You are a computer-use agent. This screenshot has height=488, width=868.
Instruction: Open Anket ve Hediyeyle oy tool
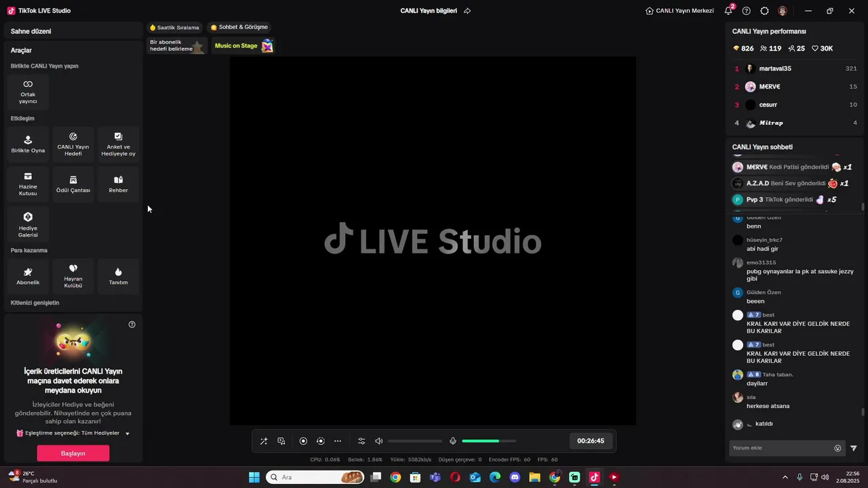tap(118, 144)
